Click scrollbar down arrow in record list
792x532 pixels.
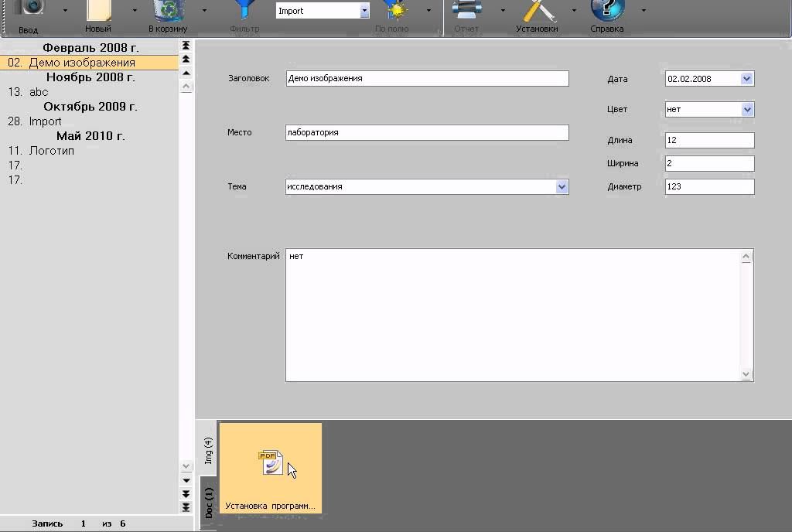pos(186,465)
